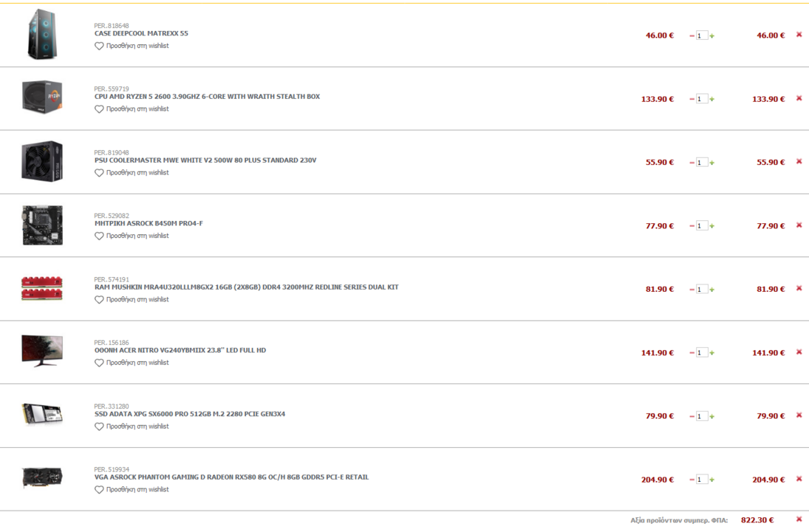This screenshot has width=809, height=532.
Task: Remove CPU AMD RYZEN 5 2600 from cart
Action: 799,98
